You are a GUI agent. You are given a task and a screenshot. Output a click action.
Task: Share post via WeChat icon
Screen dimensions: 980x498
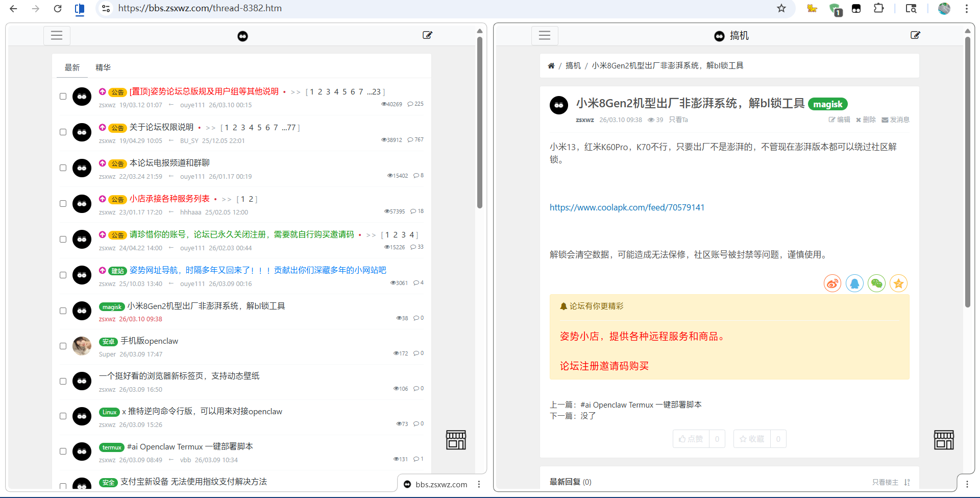click(876, 283)
